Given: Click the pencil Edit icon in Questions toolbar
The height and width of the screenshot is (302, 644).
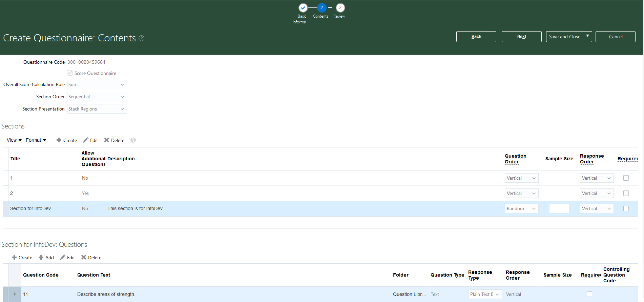Looking at the screenshot, I should click(x=63, y=257).
